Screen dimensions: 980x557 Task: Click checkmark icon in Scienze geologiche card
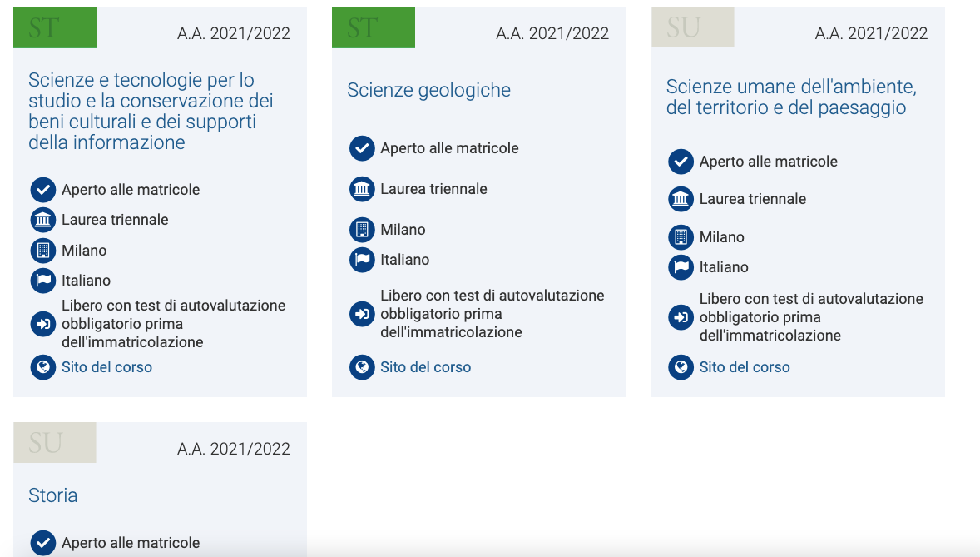pyautogui.click(x=362, y=148)
